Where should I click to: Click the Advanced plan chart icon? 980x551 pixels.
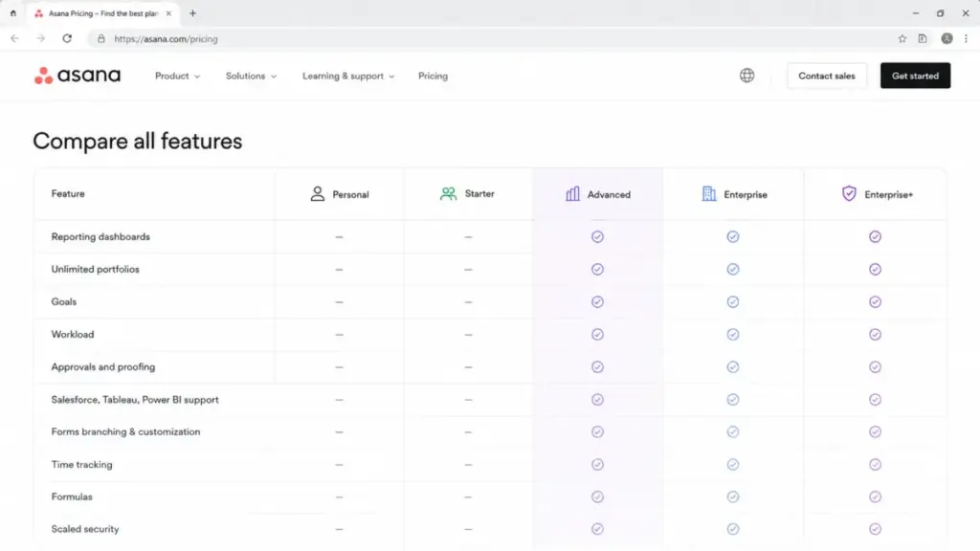click(x=572, y=193)
